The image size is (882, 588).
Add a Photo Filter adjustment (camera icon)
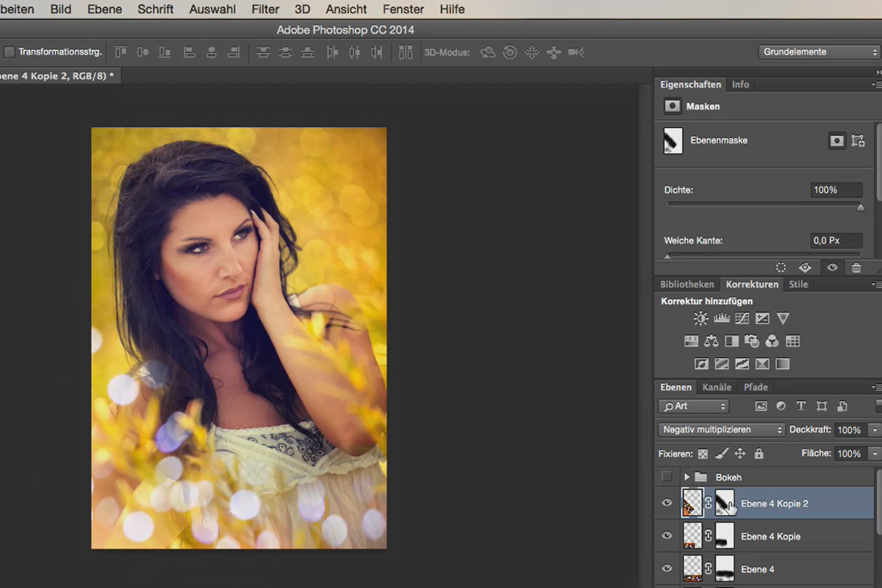pos(751,341)
